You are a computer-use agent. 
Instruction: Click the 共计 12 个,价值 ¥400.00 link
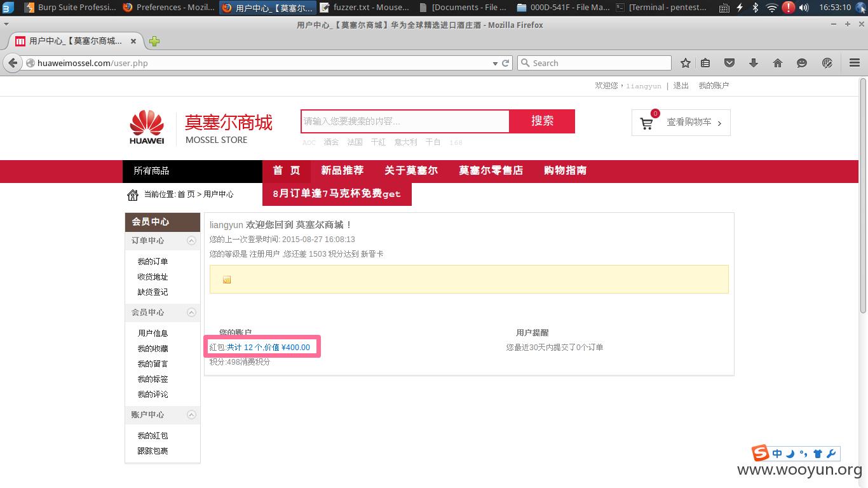click(x=268, y=347)
